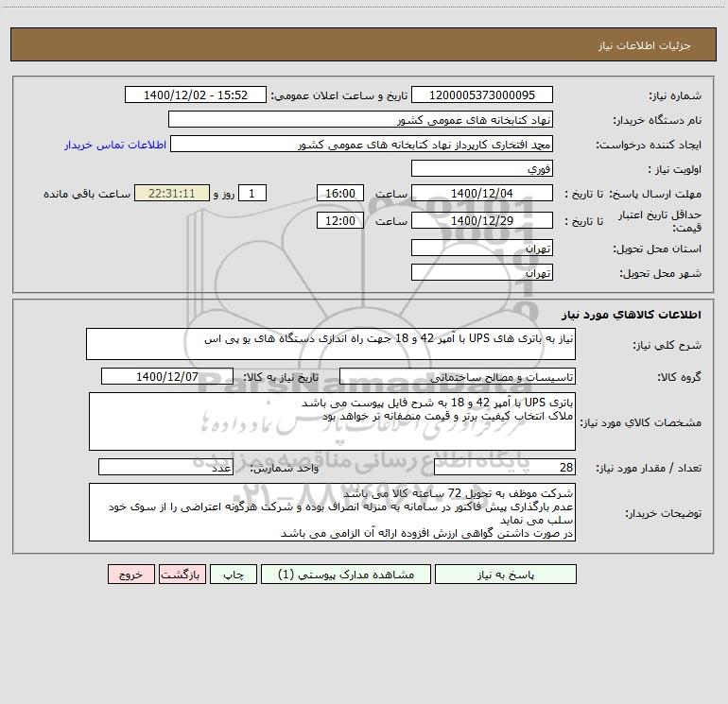Click label واحد شمارش

[285, 469]
